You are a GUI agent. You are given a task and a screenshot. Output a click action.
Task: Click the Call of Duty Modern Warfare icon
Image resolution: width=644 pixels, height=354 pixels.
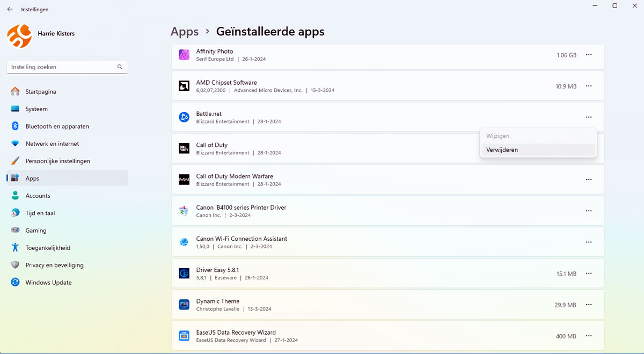pyautogui.click(x=184, y=180)
